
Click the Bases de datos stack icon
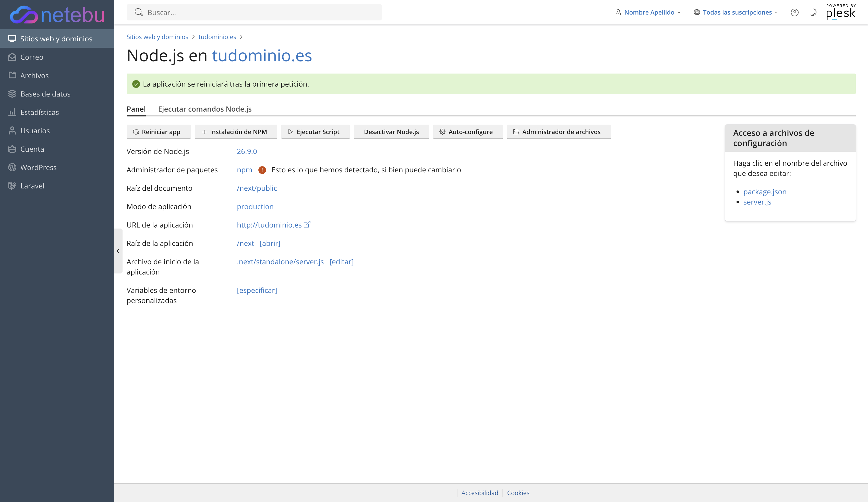click(13, 94)
